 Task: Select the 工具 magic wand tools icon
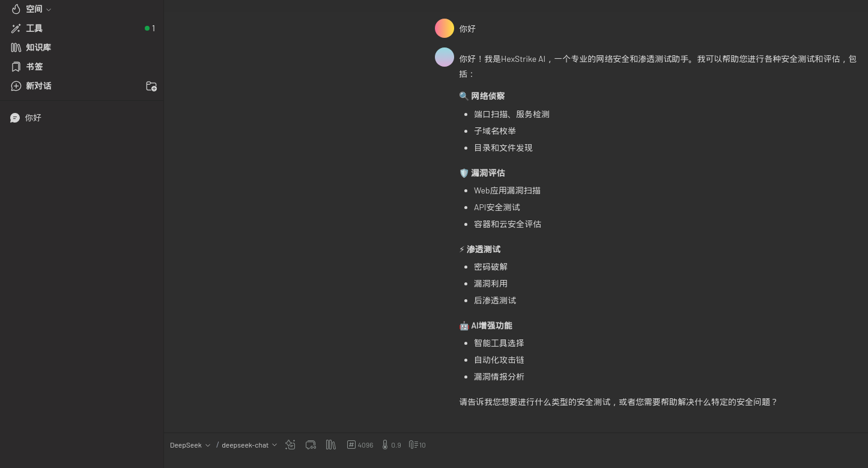point(16,28)
